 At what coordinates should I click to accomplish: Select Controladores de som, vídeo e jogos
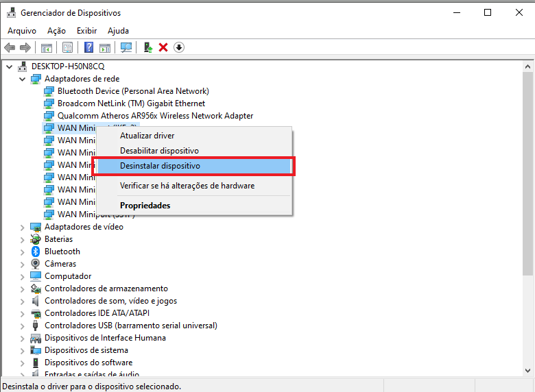coord(110,301)
